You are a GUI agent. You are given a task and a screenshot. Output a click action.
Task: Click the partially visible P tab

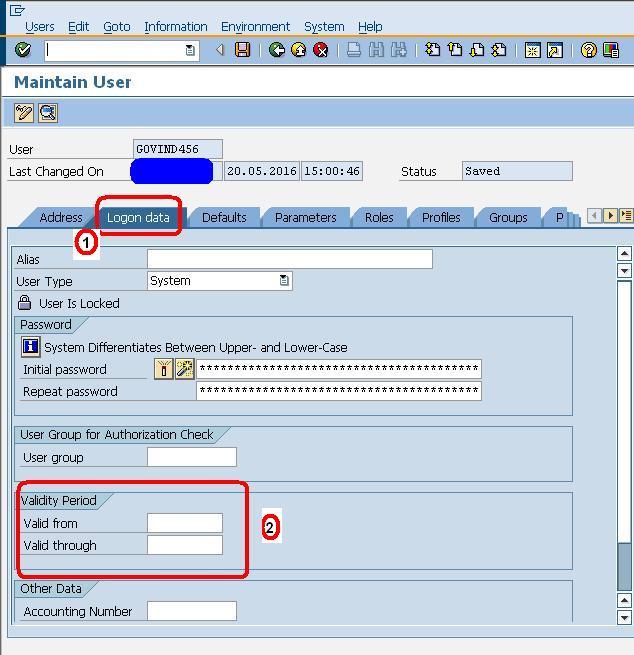coord(560,218)
